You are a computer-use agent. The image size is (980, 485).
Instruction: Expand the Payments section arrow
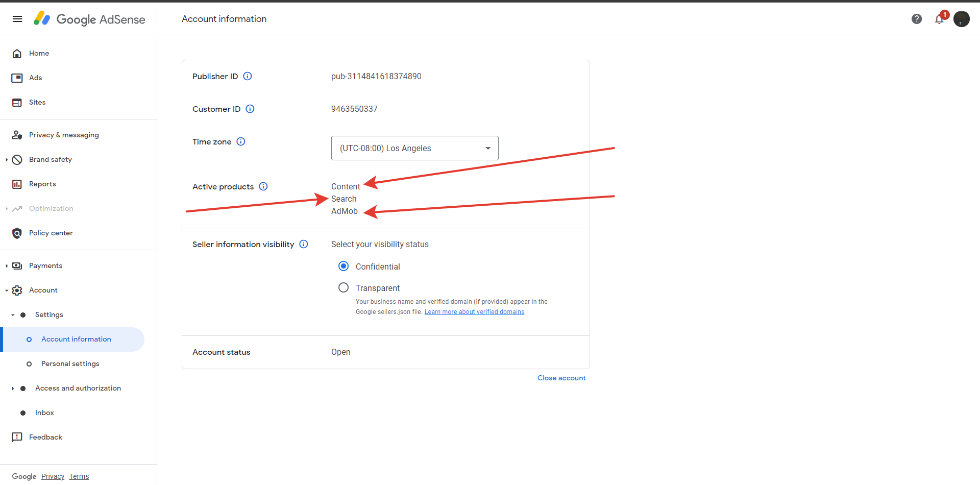tap(7, 266)
